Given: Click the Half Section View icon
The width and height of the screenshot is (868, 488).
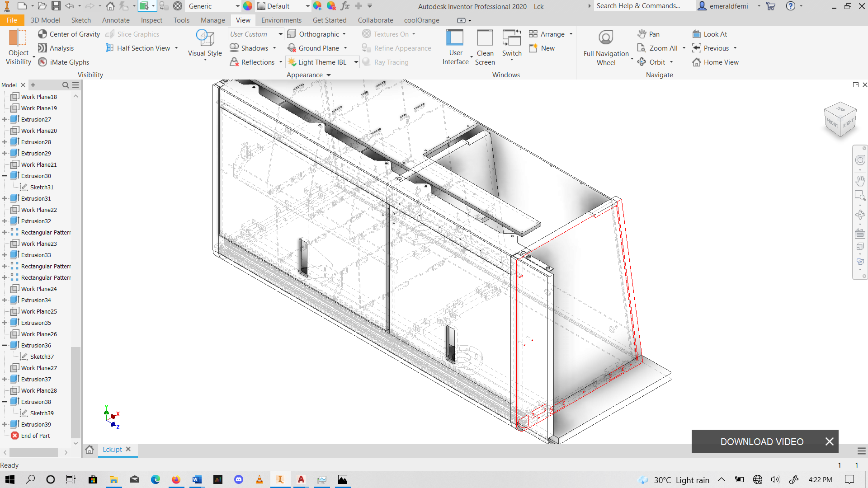Looking at the screenshot, I should point(109,48).
